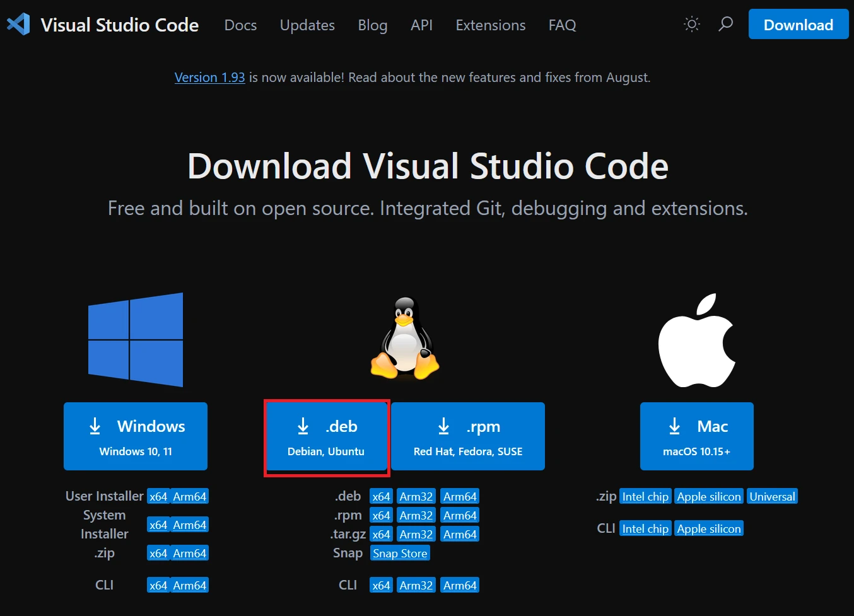Select x64 in the Linux .deb row

pyautogui.click(x=381, y=497)
